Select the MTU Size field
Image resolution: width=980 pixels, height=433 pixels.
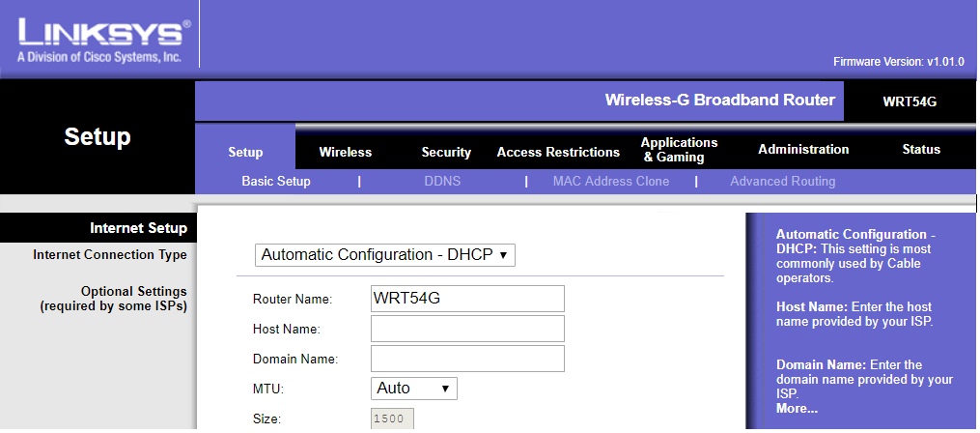click(393, 419)
